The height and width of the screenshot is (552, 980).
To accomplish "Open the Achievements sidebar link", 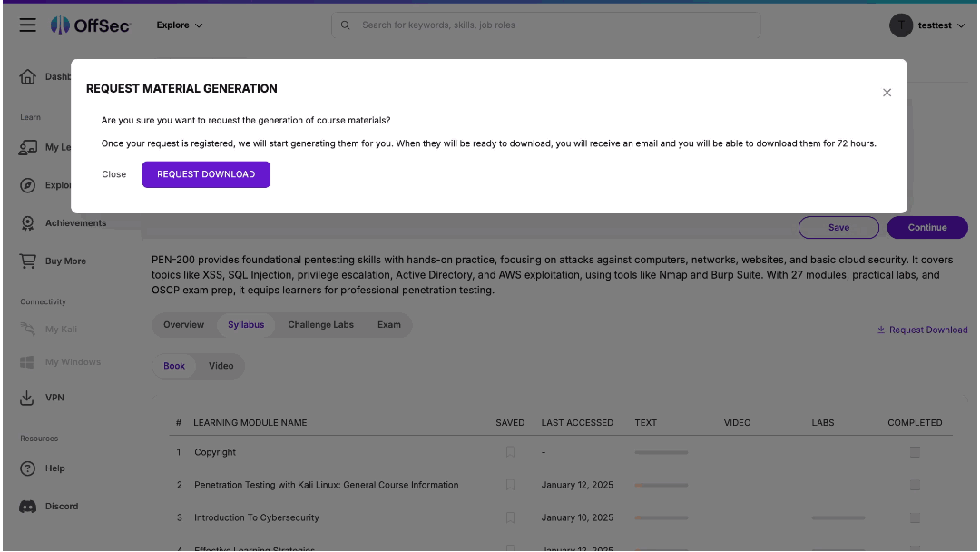I will click(x=75, y=223).
